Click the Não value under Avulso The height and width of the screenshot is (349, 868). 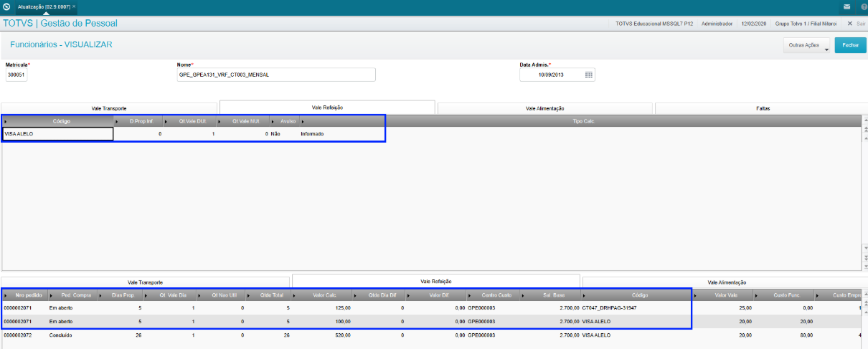[275, 133]
